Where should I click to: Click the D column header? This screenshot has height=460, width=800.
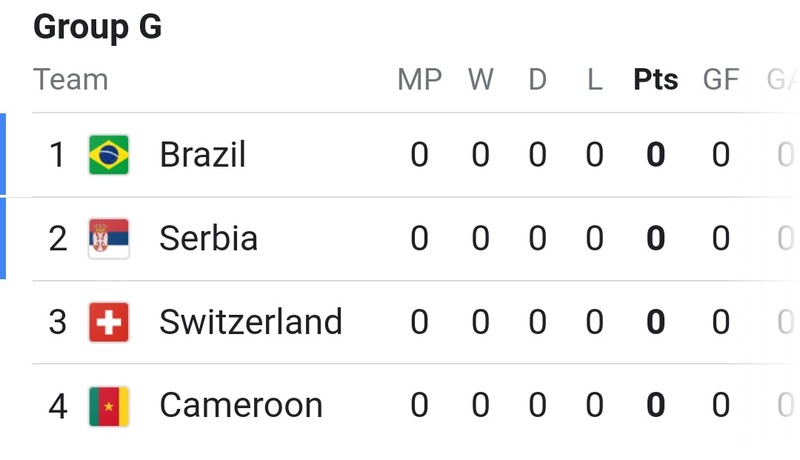click(x=537, y=80)
